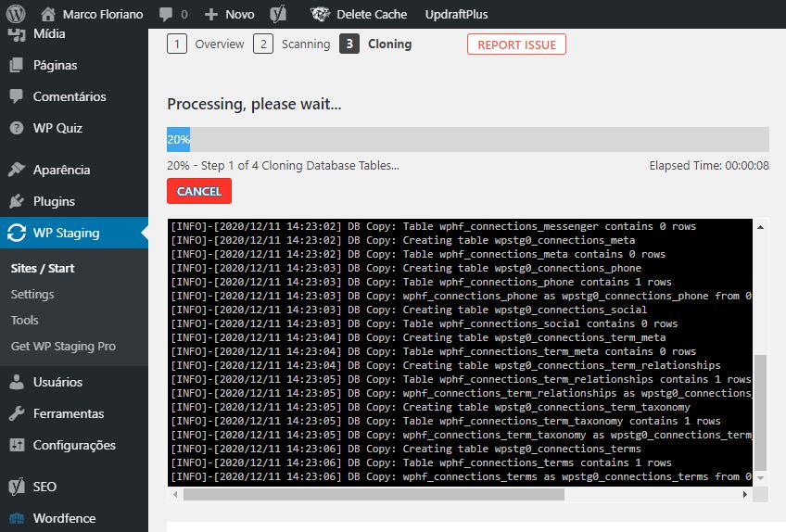Click the red CANCEL button
786x532 pixels.
199,191
